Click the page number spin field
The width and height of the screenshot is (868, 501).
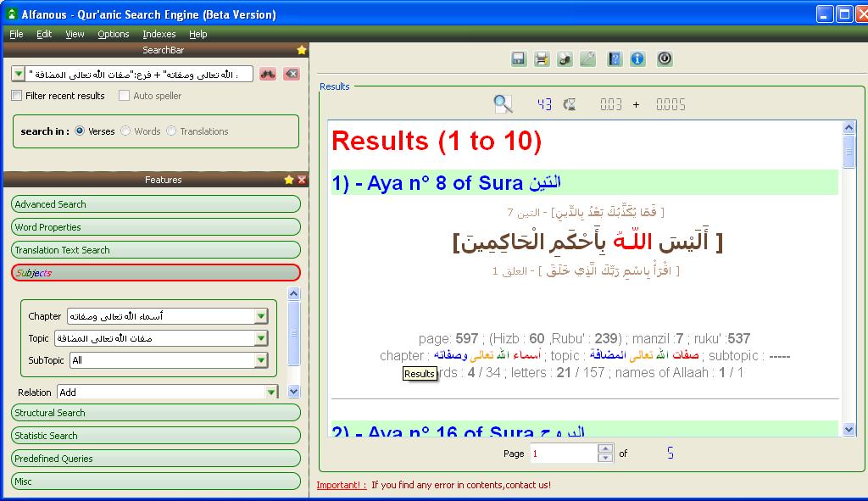(564, 454)
